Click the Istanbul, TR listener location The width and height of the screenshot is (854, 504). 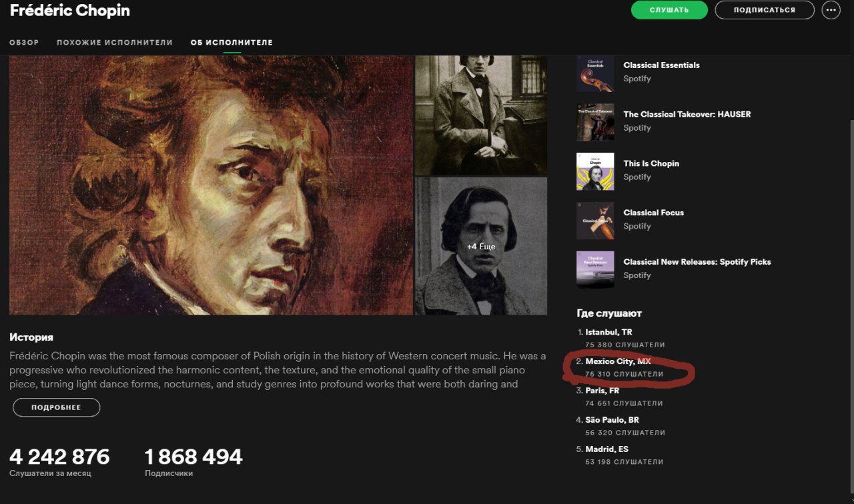[608, 332]
